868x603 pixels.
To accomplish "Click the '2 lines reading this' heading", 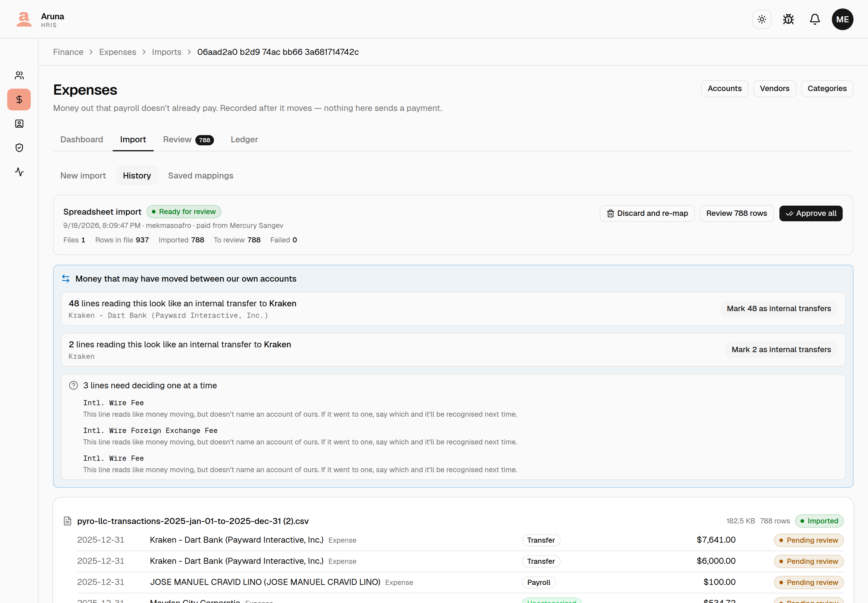I will tap(180, 345).
